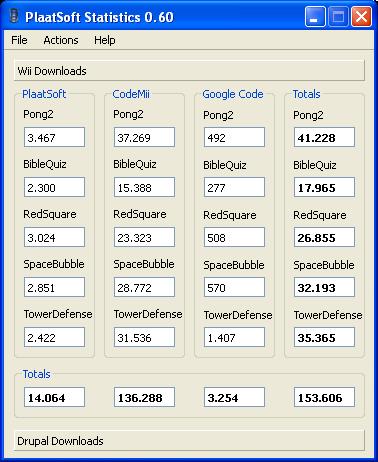Click bottom totals field showing 14.064
This screenshot has width=378, height=462.
pos(54,397)
